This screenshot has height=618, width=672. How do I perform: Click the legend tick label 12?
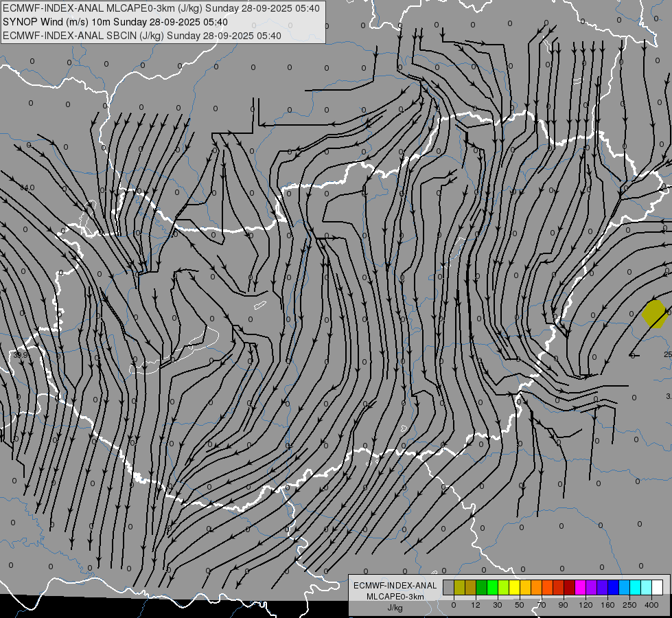(476, 605)
